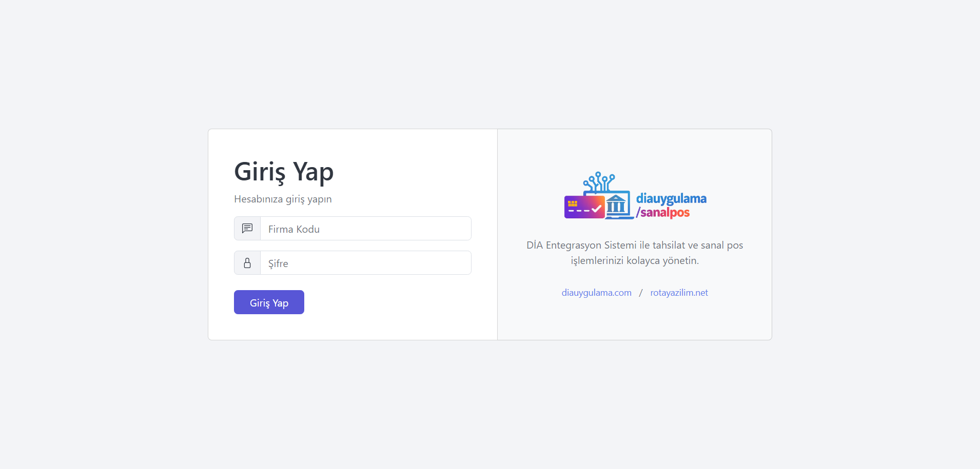Visit the rotayazilim.net link

click(x=679, y=293)
